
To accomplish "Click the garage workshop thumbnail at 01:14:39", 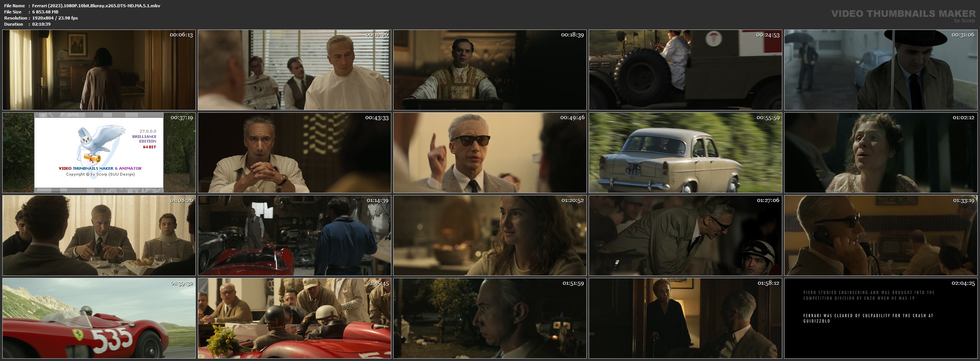I will tap(294, 235).
